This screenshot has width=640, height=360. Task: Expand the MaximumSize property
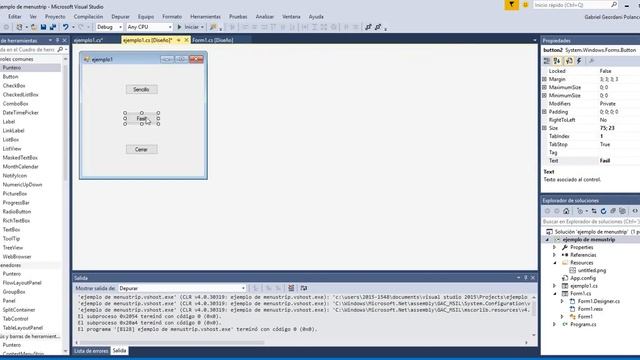point(544,87)
